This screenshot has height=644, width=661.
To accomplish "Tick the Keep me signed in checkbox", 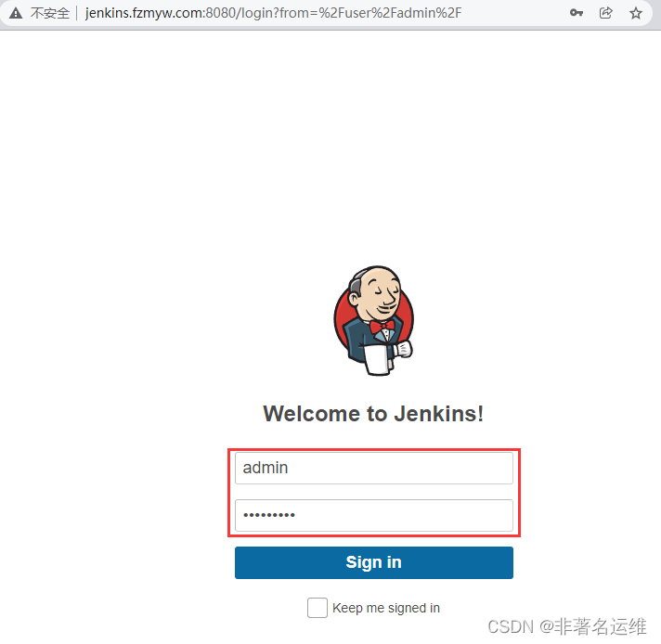I will 317,608.
